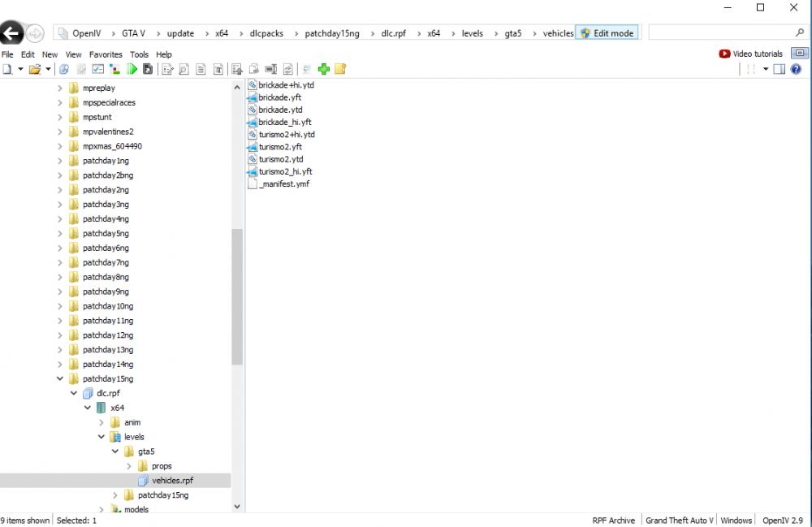812x527 pixels.
Task: Collapse the dlc.rpf tree node
Action: click(x=74, y=393)
